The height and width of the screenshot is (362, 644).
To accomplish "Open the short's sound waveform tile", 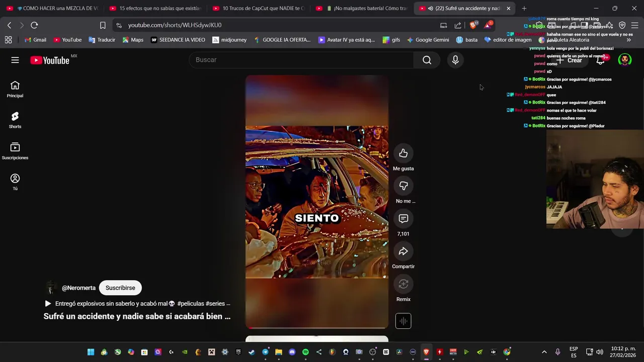I will (x=403, y=321).
